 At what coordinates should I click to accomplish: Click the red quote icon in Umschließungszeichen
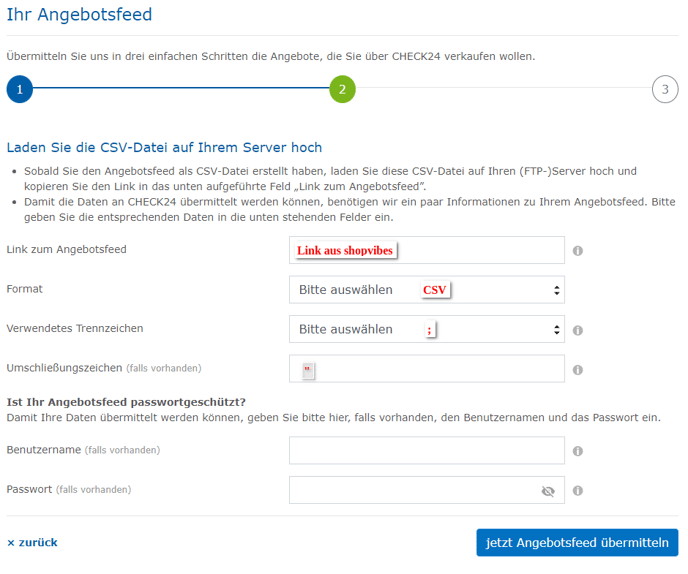(308, 371)
